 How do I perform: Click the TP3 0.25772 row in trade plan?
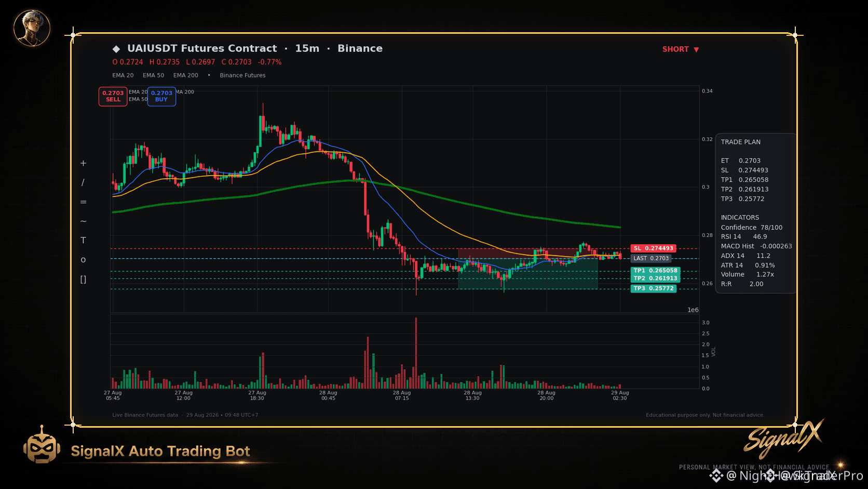click(x=742, y=199)
